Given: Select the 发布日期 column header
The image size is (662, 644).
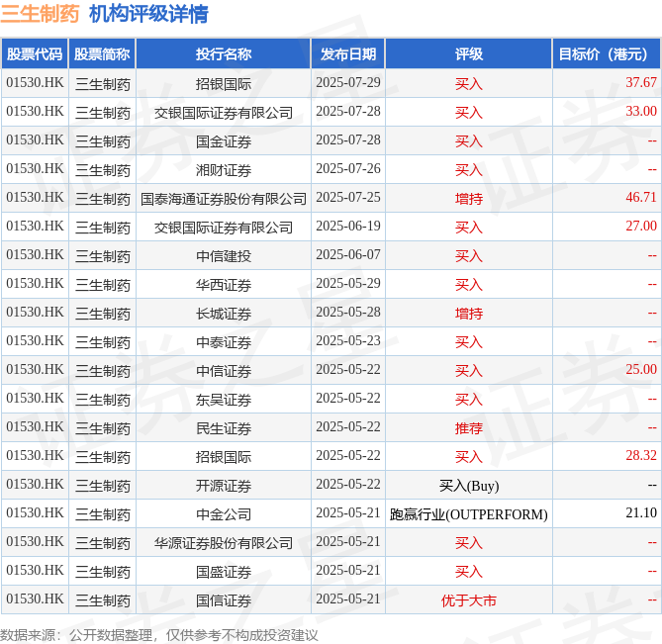Looking at the screenshot, I should point(348,54).
